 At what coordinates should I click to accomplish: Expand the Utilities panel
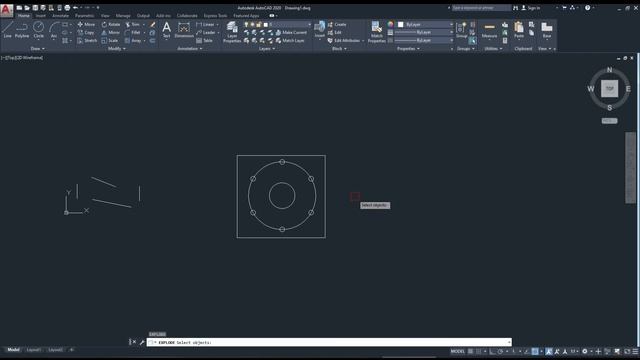(493, 49)
